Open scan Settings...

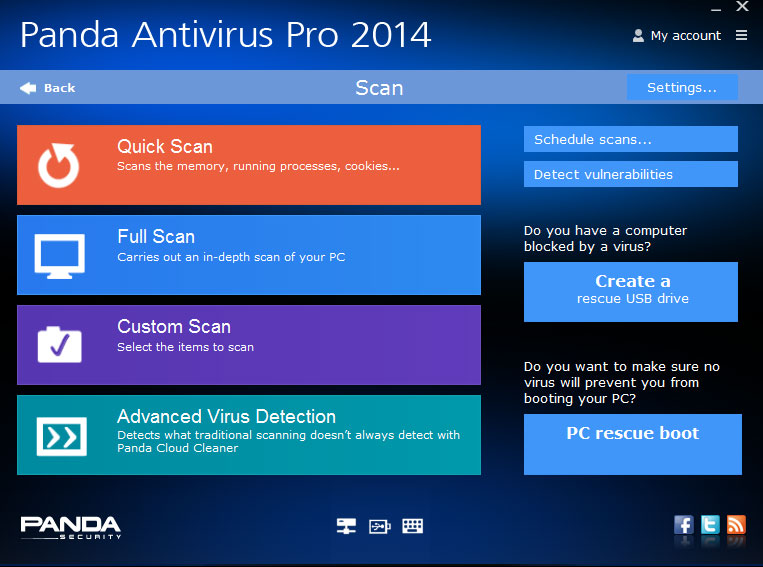(682, 88)
